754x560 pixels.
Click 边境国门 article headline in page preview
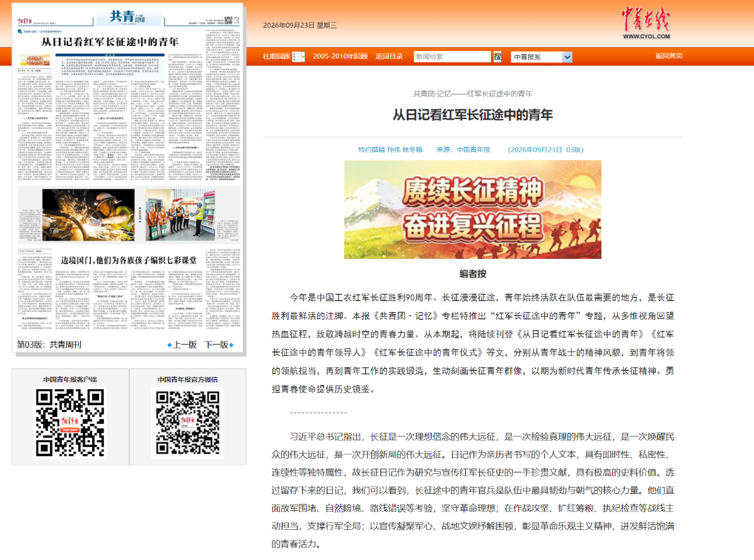coord(129,260)
